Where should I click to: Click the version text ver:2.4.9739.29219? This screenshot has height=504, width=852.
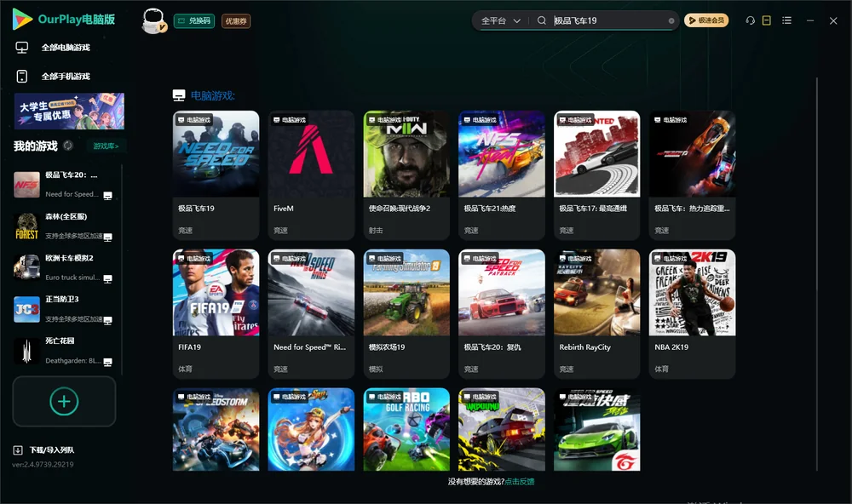click(43, 464)
